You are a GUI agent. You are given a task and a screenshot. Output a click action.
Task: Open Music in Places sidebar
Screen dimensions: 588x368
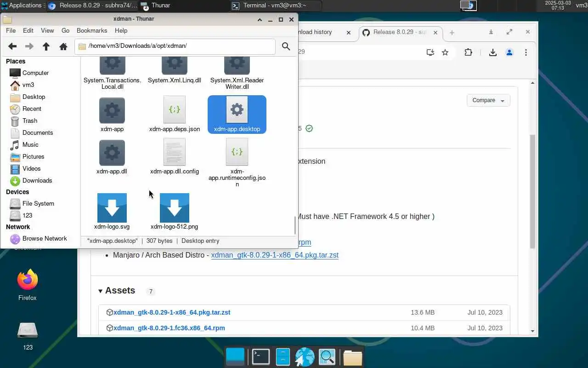30,144
